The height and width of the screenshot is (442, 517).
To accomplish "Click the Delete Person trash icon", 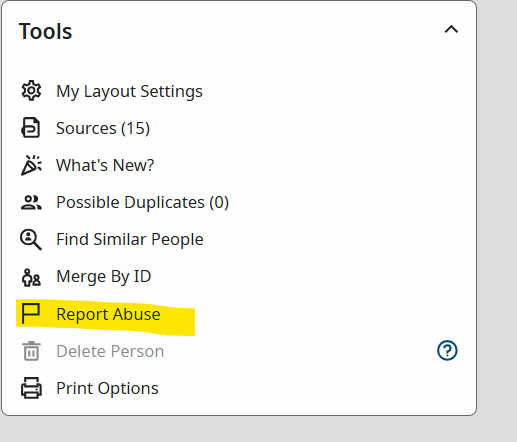I will 31,351.
